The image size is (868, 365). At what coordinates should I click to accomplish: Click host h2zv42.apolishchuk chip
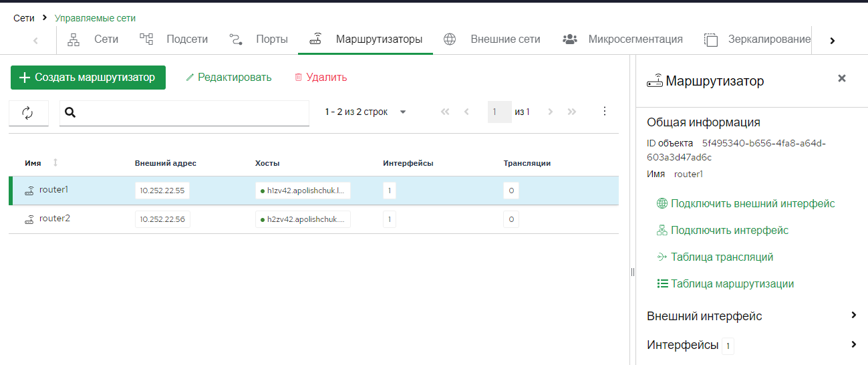pos(303,219)
